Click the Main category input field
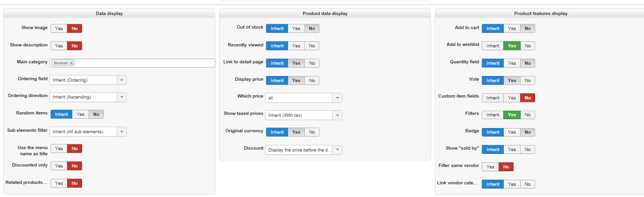The height and width of the screenshot is (197, 644). pyautogui.click(x=141, y=63)
